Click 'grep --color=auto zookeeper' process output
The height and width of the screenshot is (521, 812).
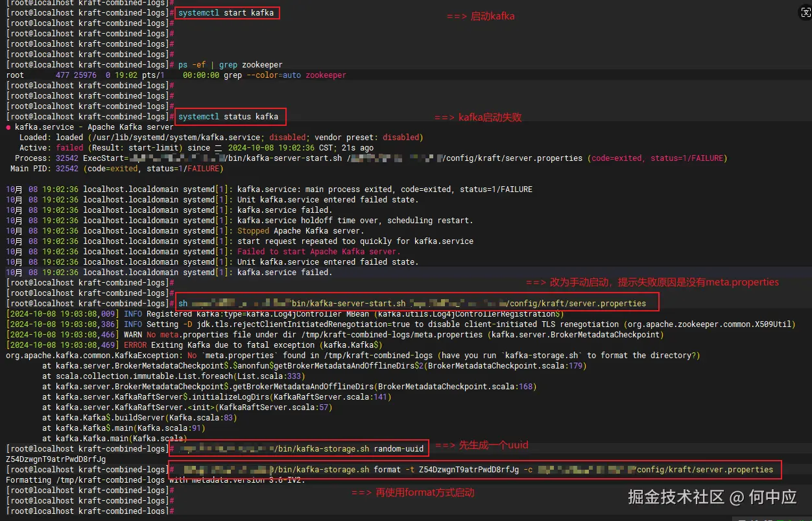pos(285,75)
